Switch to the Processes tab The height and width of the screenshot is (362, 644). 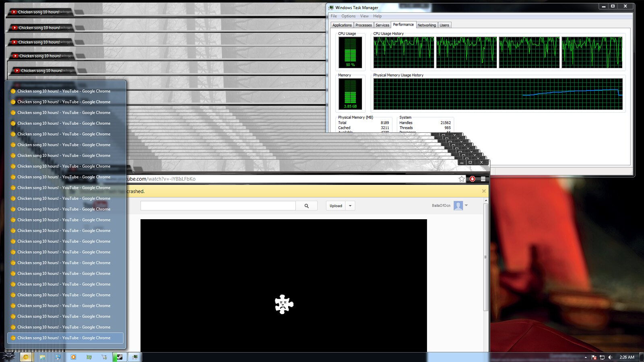pos(363,25)
